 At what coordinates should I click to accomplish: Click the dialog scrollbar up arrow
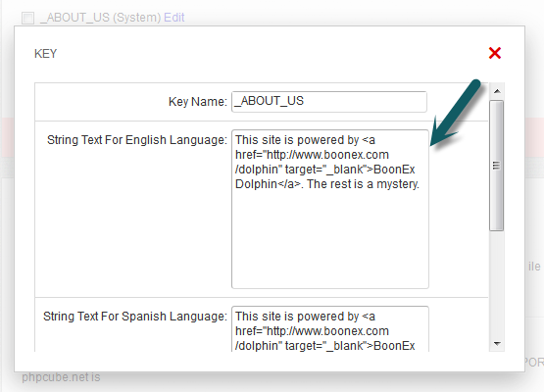click(x=497, y=91)
